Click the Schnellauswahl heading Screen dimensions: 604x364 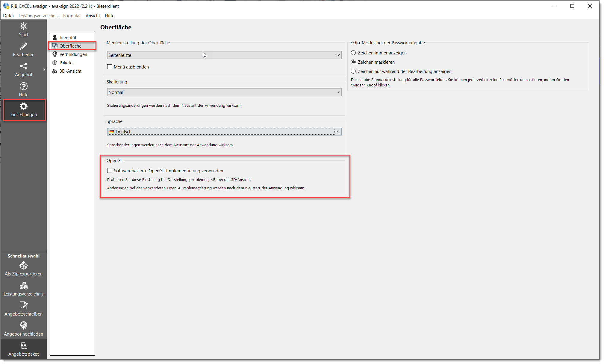(24, 256)
